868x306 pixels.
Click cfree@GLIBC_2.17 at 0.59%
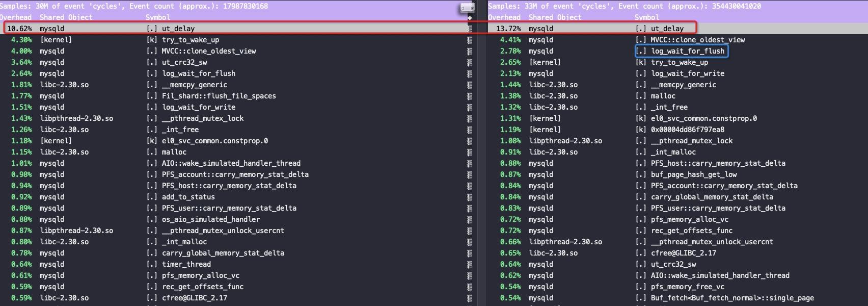195,298
